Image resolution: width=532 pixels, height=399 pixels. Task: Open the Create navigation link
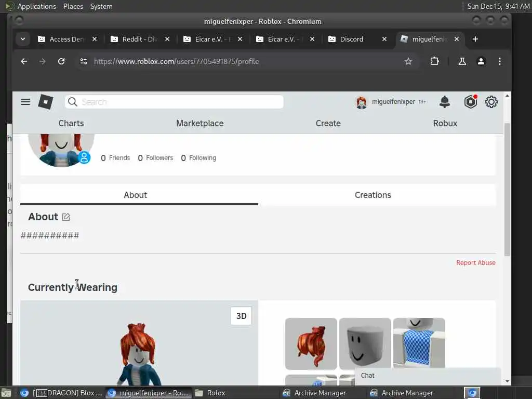coord(328,124)
